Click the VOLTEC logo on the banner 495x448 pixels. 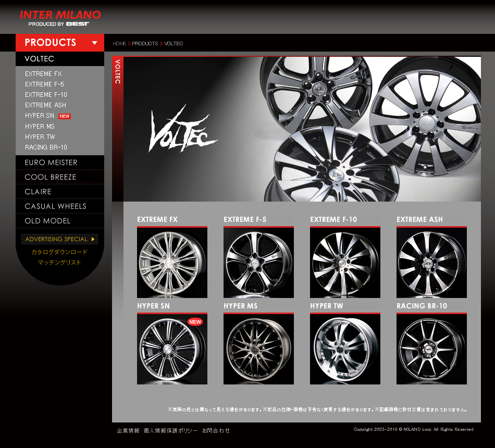tap(183, 129)
